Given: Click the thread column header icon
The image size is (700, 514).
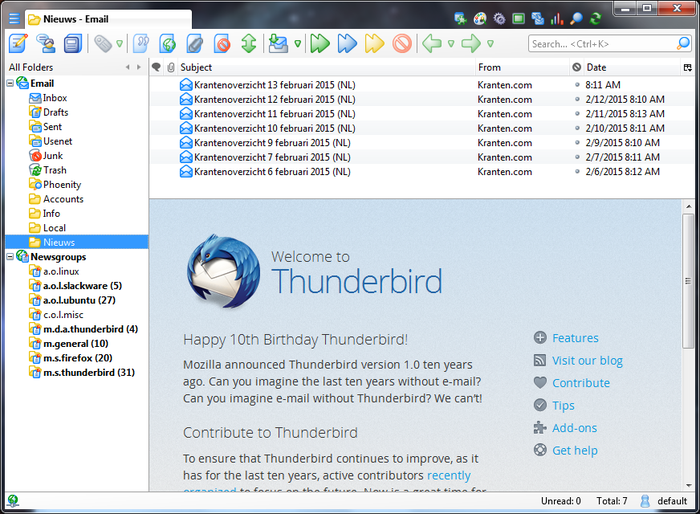Looking at the screenshot, I should point(156,67).
